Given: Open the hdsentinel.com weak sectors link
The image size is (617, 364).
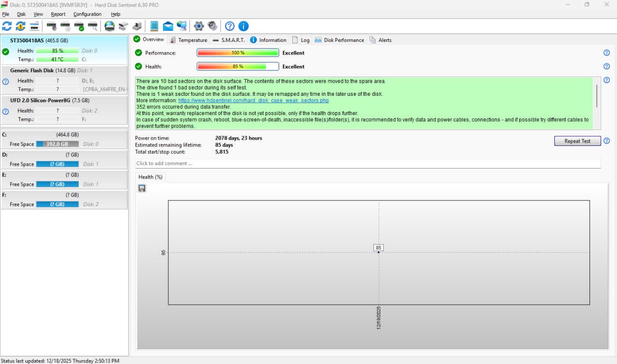Looking at the screenshot, I should (x=254, y=101).
